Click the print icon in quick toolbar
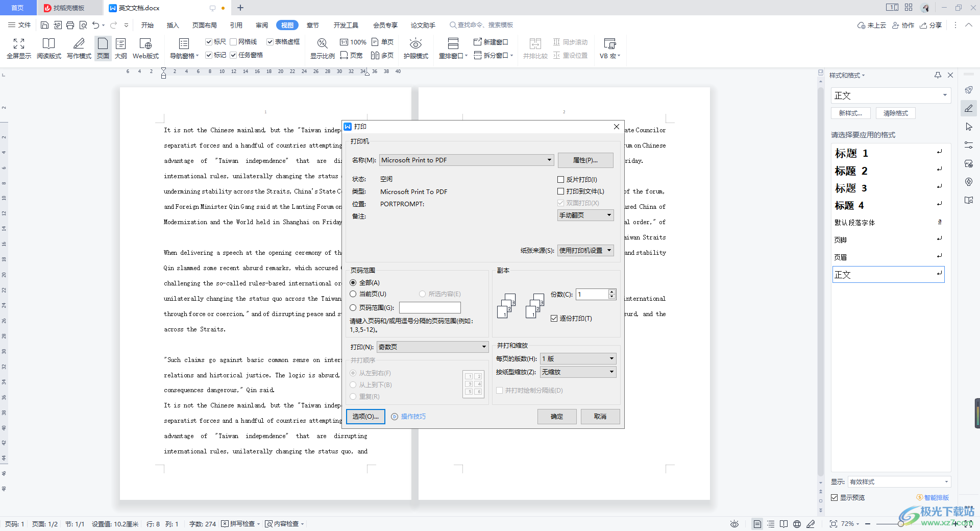Viewport: 980px width, 531px height. tap(70, 25)
